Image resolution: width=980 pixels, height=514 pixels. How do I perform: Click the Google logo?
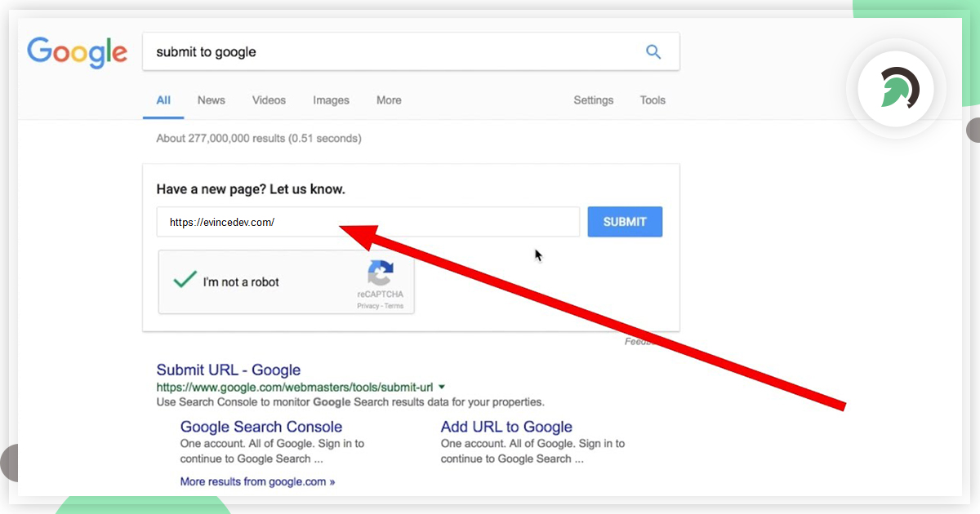pyautogui.click(x=78, y=51)
